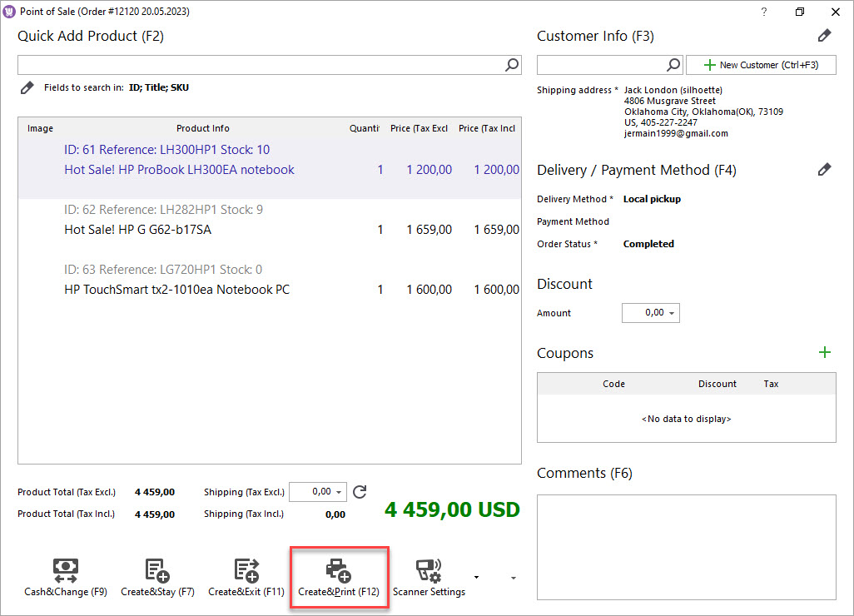
Task: Select the HP ProBook LH300EA notebook row
Action: click(x=270, y=169)
